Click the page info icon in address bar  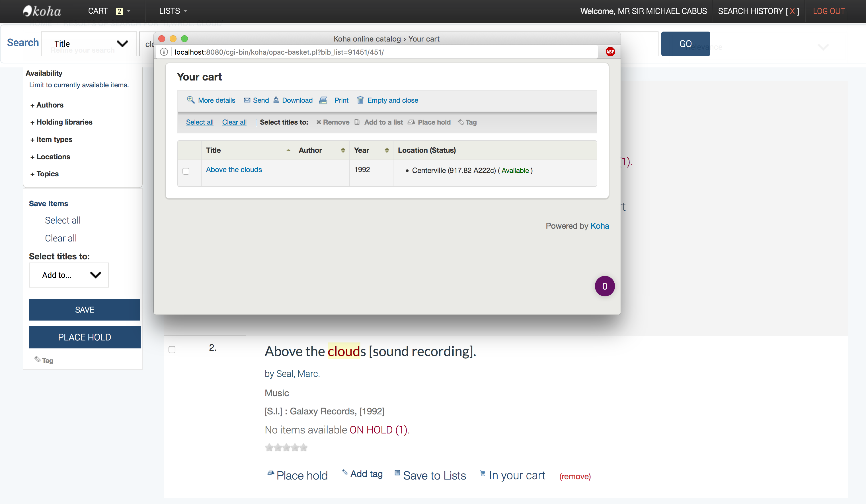point(164,52)
